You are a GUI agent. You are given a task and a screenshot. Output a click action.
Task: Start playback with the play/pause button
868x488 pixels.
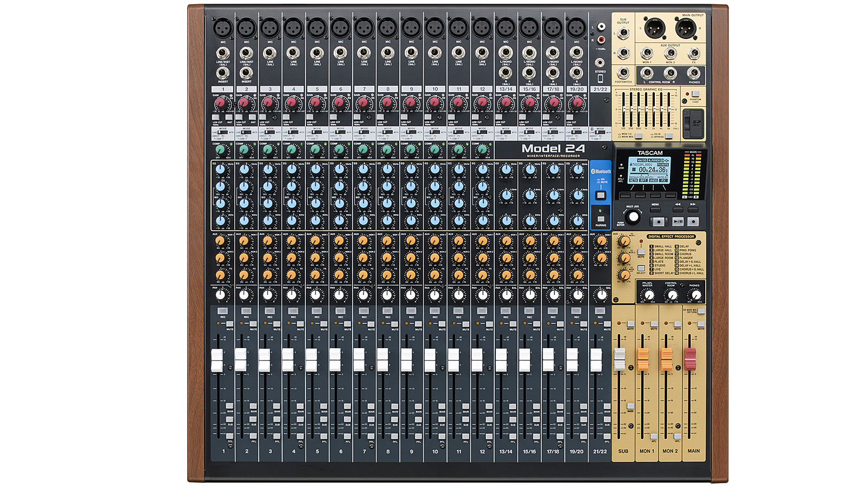tap(678, 221)
